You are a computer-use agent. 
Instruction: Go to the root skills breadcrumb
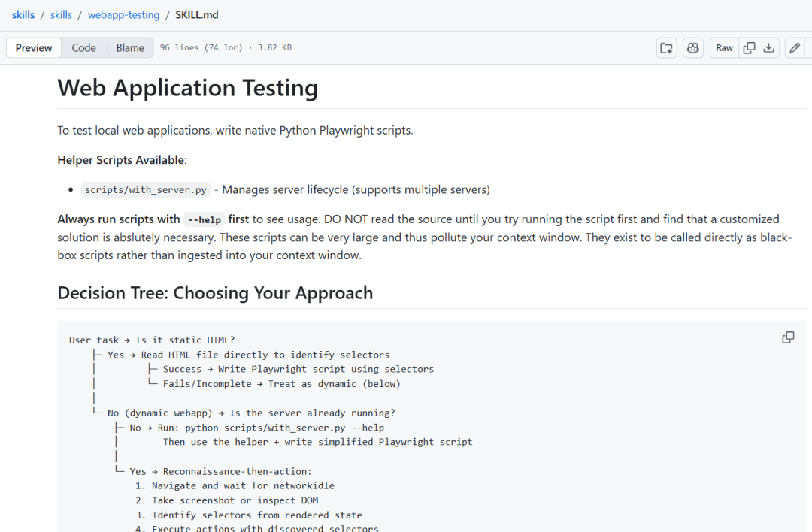pyautogui.click(x=23, y=14)
